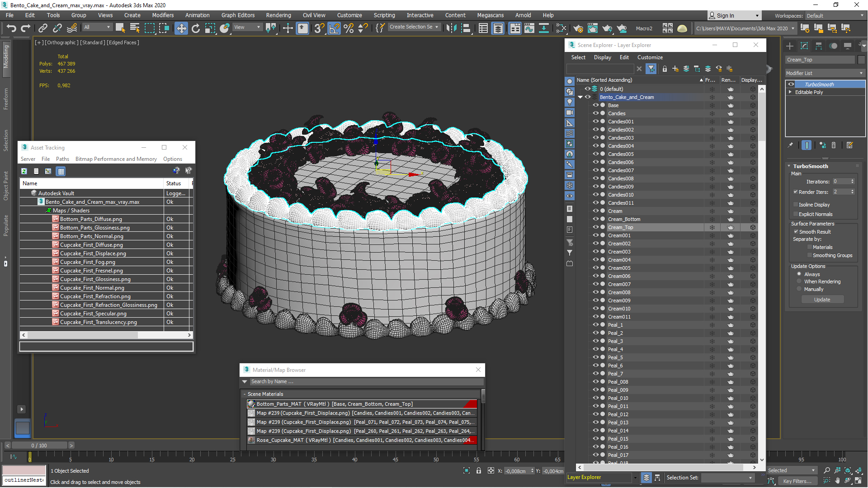This screenshot has height=488, width=868.
Task: Open the reference coordinate View dropdown
Action: 247,27
